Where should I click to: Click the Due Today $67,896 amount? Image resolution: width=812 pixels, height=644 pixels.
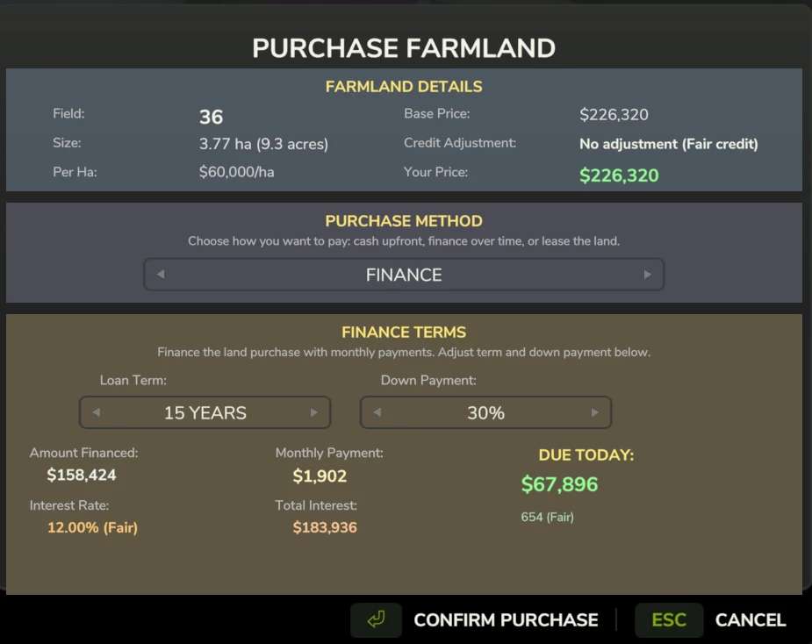tap(559, 484)
